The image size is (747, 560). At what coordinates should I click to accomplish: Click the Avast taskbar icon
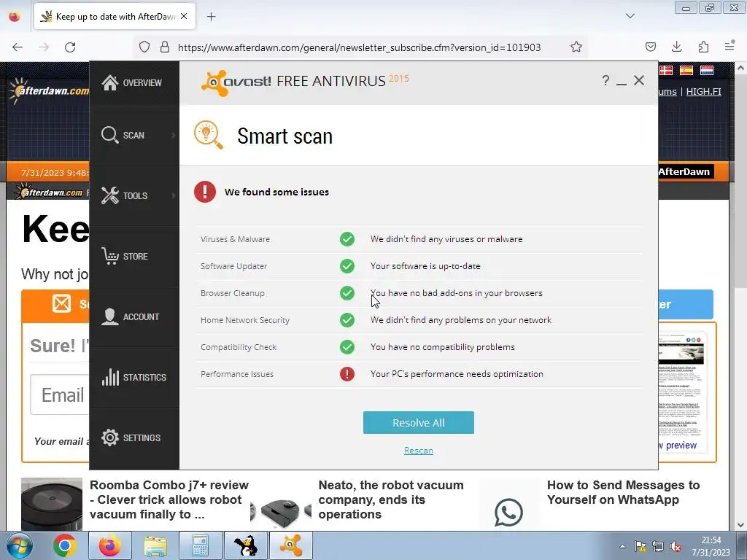[291, 545]
